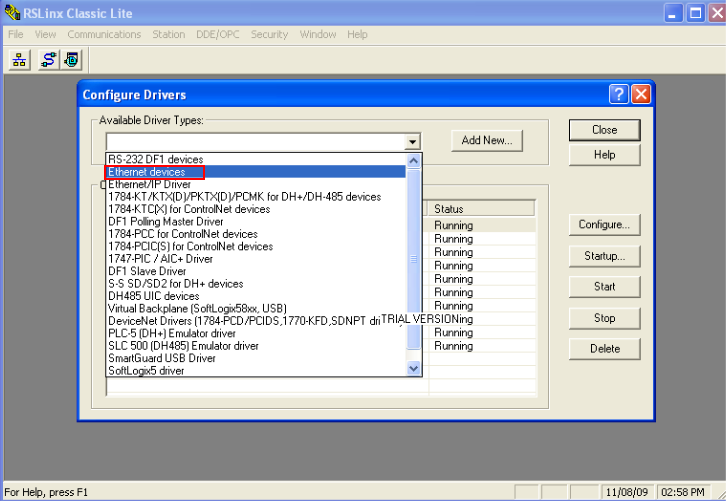Close the Configure Drivers dialog with red X
This screenshot has width=727, height=501.
(x=641, y=95)
